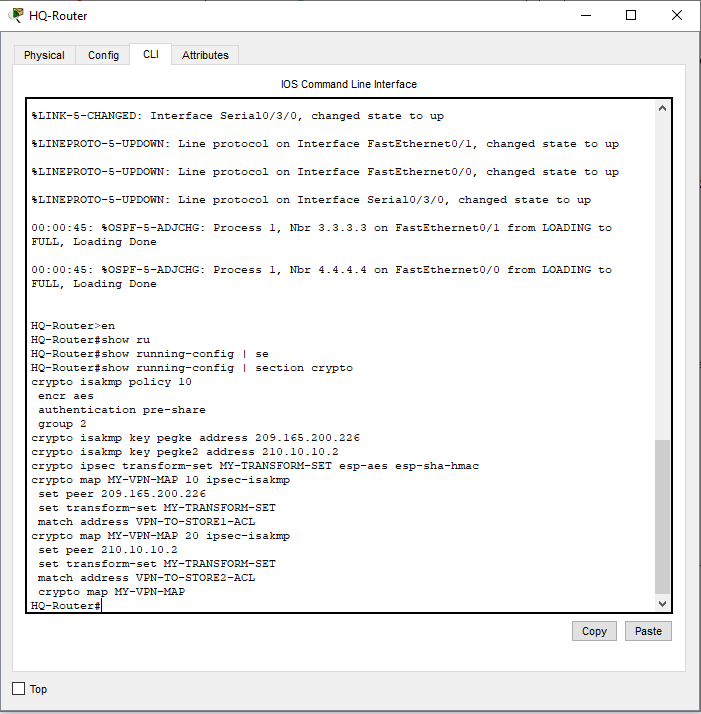The height and width of the screenshot is (714, 701).
Task: Enable the Top checkbox
Action: [18, 689]
